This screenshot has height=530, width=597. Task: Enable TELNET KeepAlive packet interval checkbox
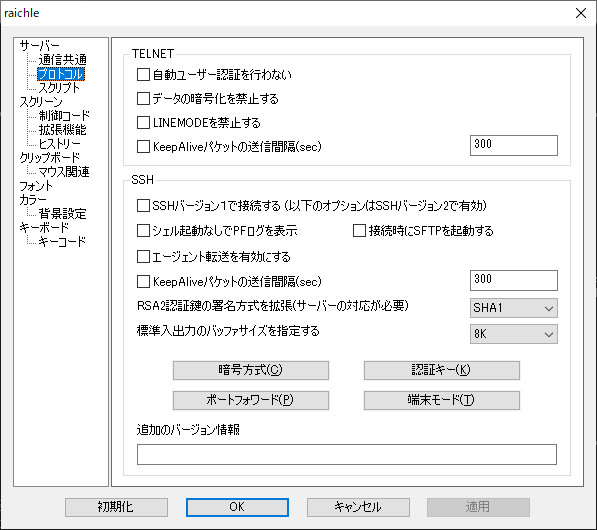point(143,147)
